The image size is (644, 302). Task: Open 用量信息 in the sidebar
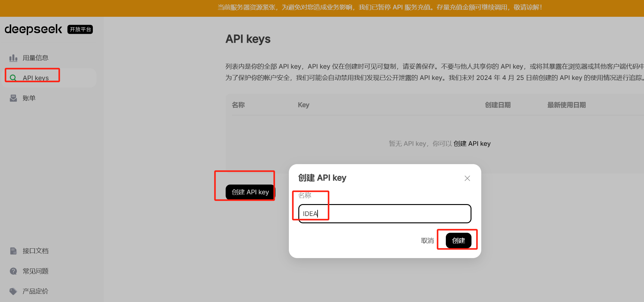(35, 58)
